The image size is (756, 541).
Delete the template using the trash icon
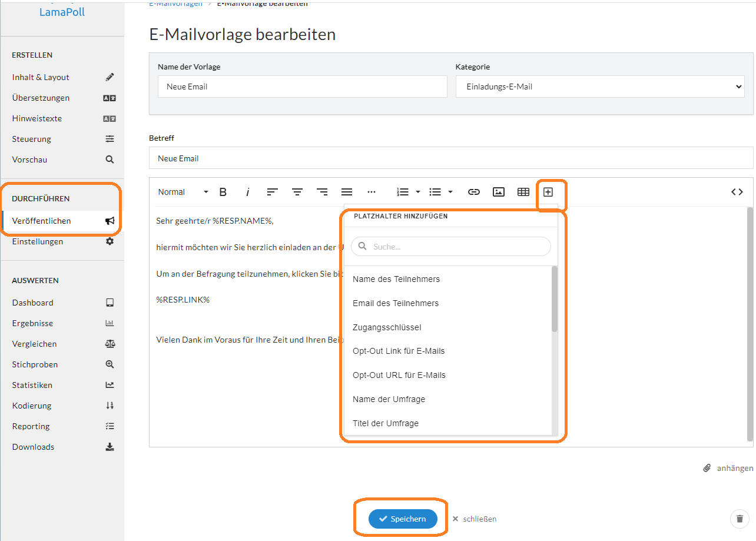740,519
